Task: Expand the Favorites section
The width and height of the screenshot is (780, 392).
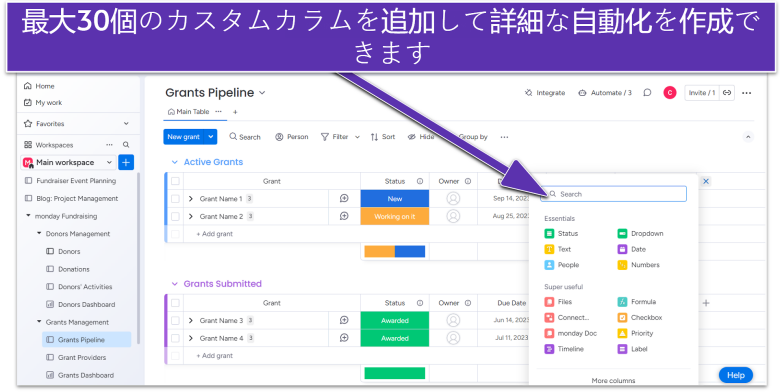Action: pos(126,123)
